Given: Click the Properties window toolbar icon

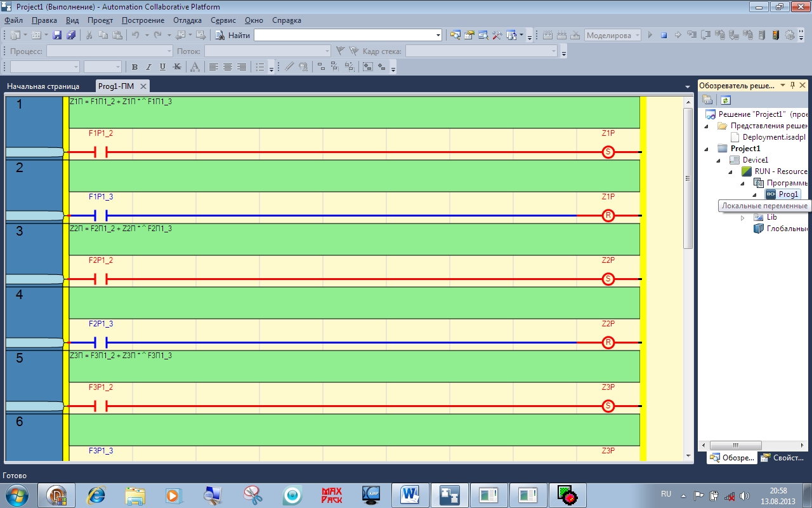Looking at the screenshot, I should point(469,36).
